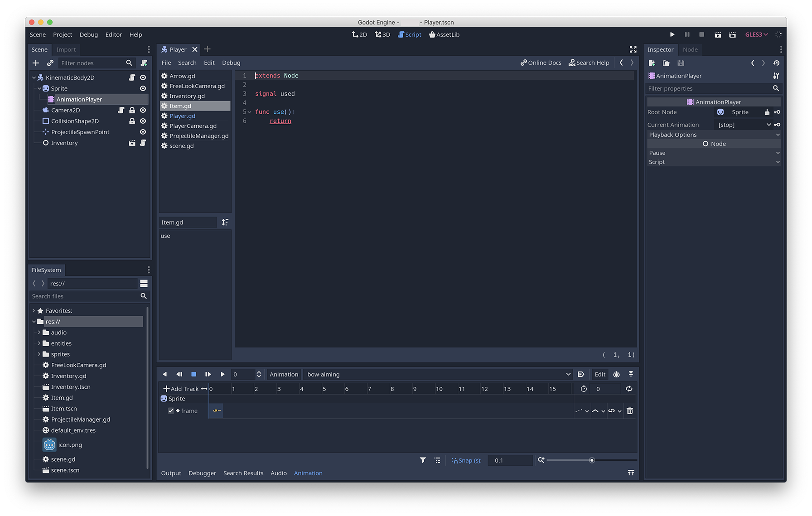
Task: Enable the frame track checkbox
Action: click(x=171, y=411)
